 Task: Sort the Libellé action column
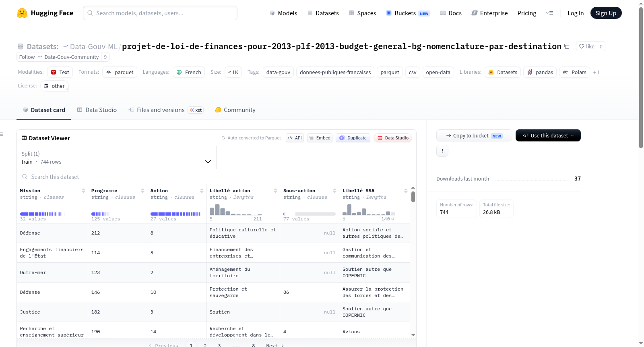click(275, 191)
